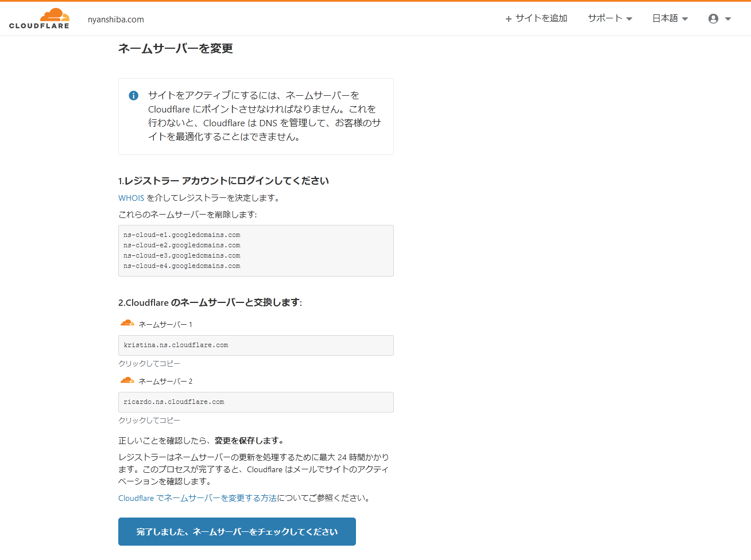Click the CLOUDFLARE wordmark
751x560 pixels.
[x=39, y=25]
